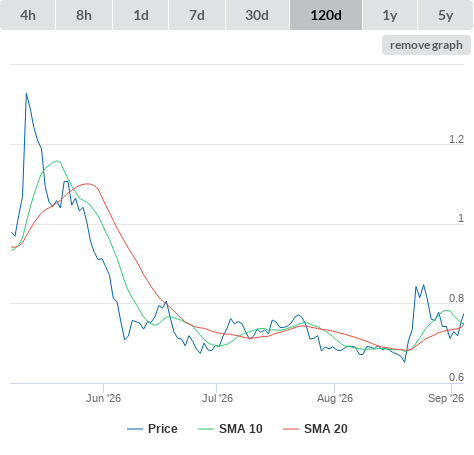Click the price spike peak on chart
Image resolution: width=474 pixels, height=455 pixels.
pos(26,94)
